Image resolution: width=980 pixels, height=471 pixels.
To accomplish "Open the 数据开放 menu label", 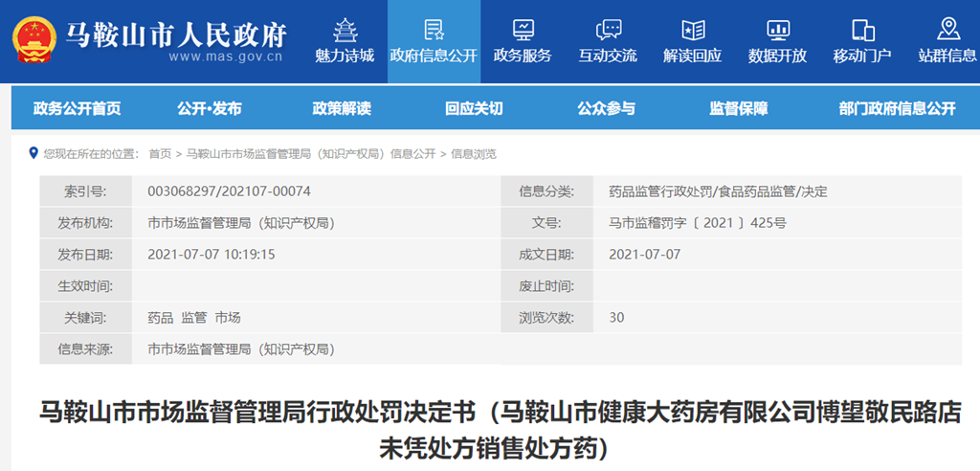I will click(x=777, y=56).
